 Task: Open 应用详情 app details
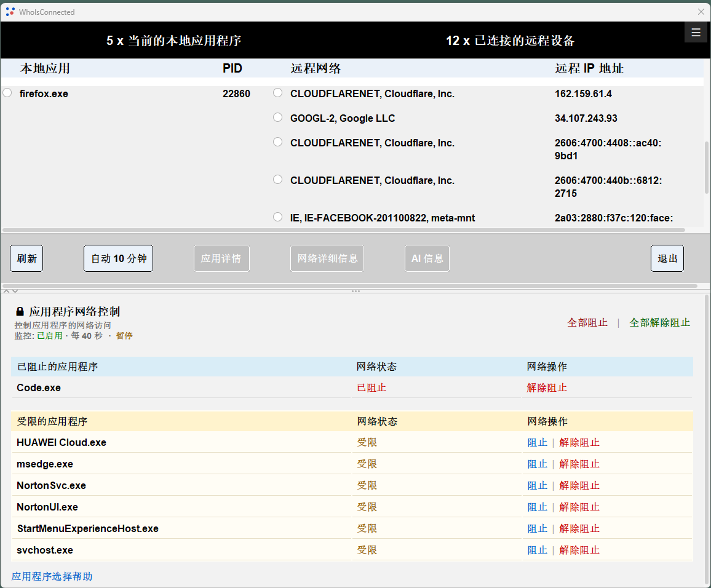[x=221, y=258]
